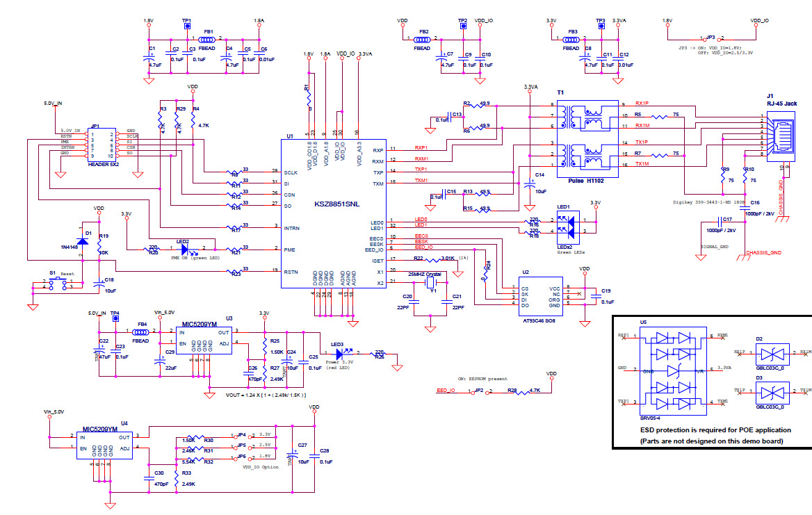Click the HEADER 5X2 connector JP1
This screenshot has width=812, height=515.
pyautogui.click(x=103, y=144)
